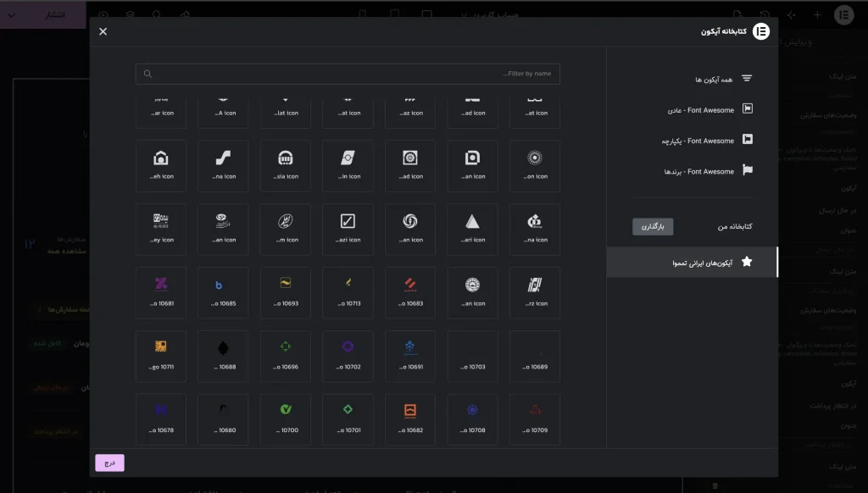
Task: Choose the purple ring logo 10702
Action: (348, 357)
